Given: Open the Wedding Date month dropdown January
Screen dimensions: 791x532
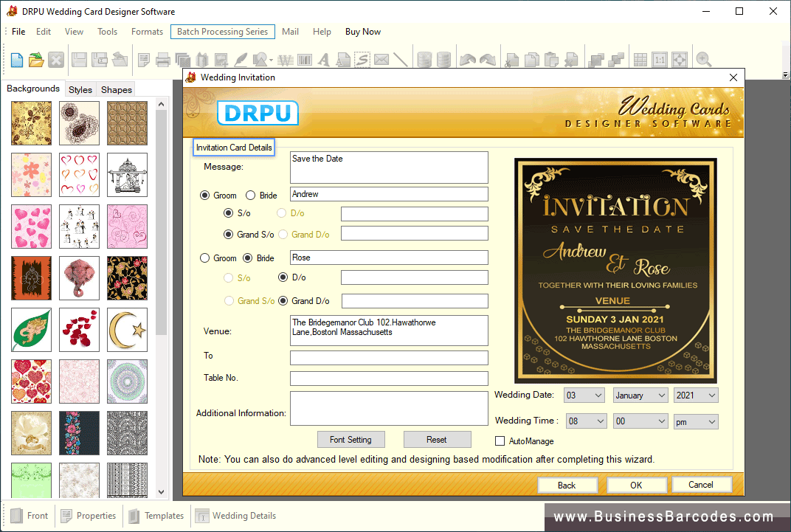Looking at the screenshot, I should [640, 395].
